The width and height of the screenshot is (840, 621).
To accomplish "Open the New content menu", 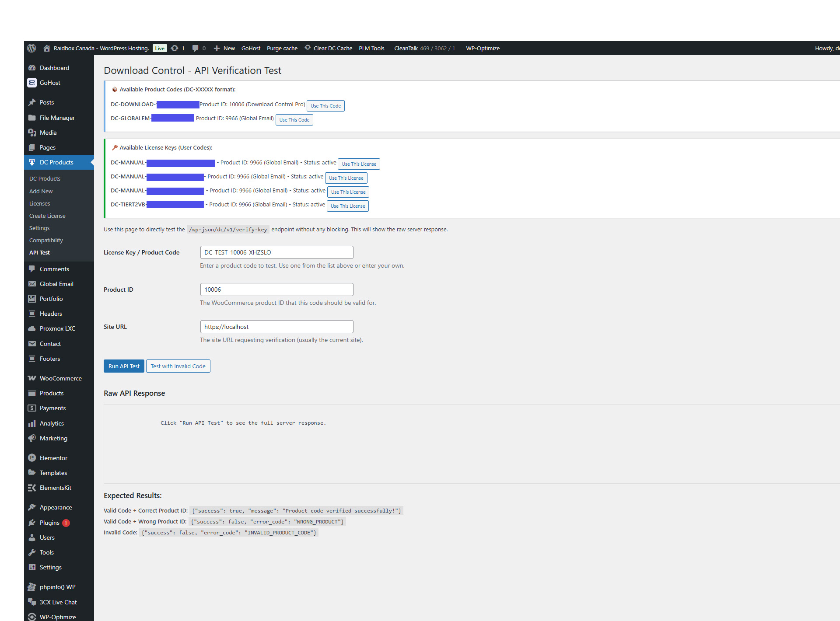I will 224,48.
